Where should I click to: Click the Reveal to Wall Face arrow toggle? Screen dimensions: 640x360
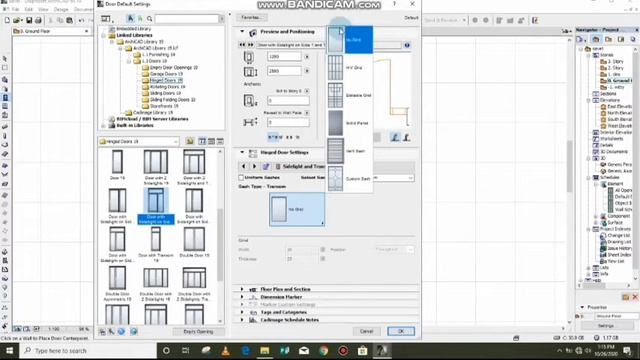307,113
